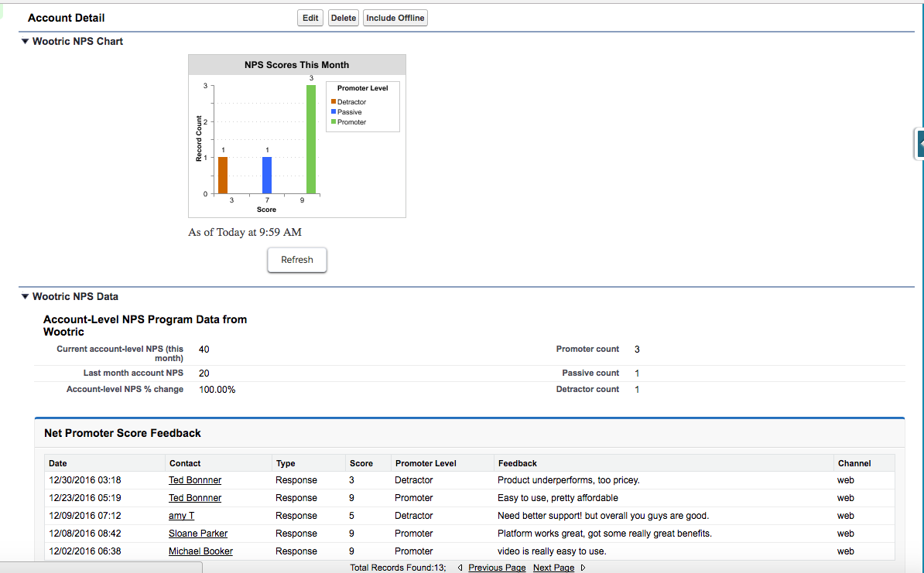Click the Edit button
Image resolution: width=924 pixels, height=573 pixels.
310,19
